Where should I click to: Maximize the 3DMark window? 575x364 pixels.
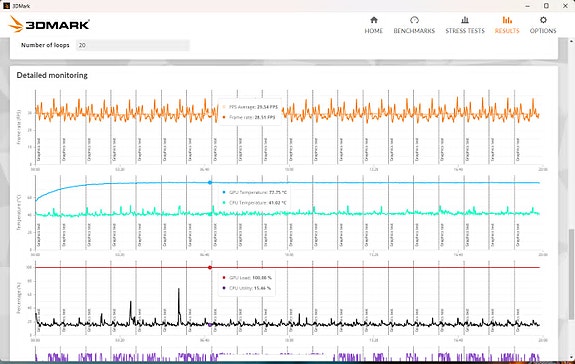[546, 6]
